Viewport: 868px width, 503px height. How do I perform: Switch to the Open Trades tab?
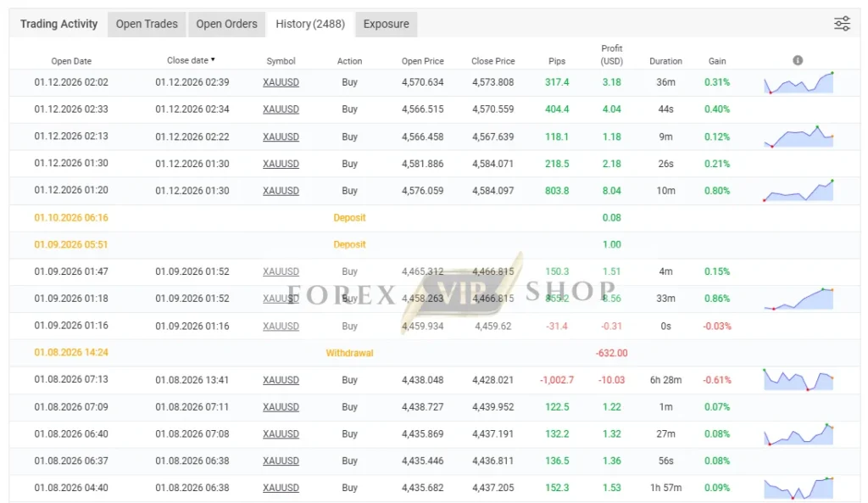147,25
